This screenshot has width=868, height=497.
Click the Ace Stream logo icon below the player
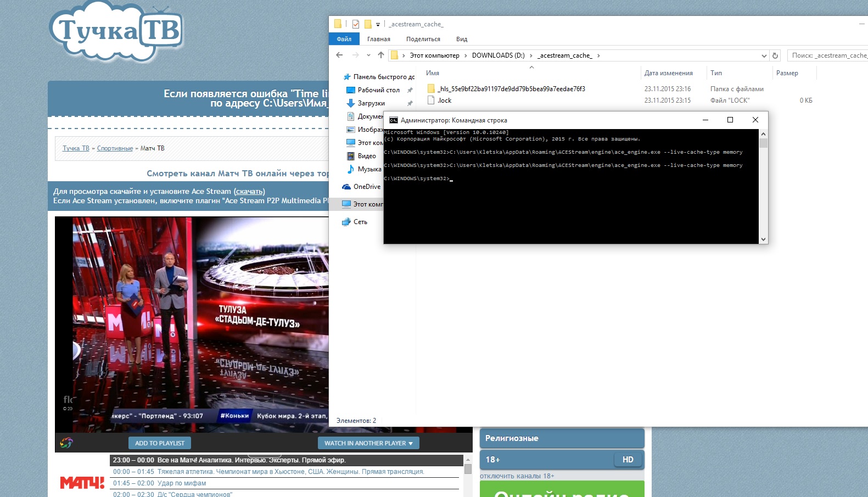pos(66,443)
